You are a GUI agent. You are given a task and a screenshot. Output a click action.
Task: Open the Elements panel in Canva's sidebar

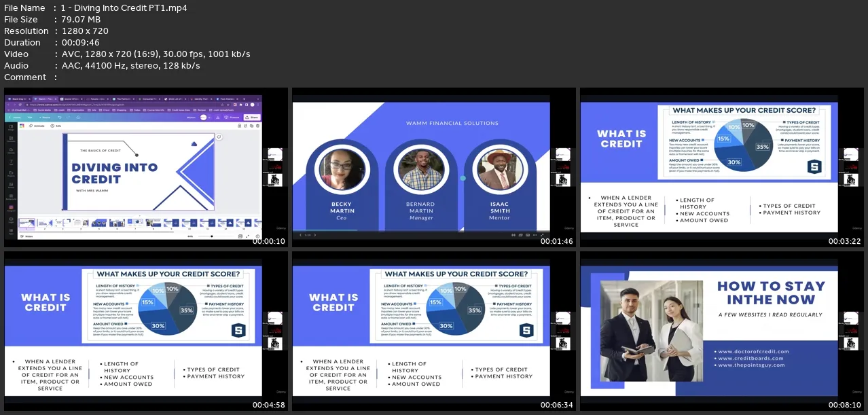(x=12, y=140)
